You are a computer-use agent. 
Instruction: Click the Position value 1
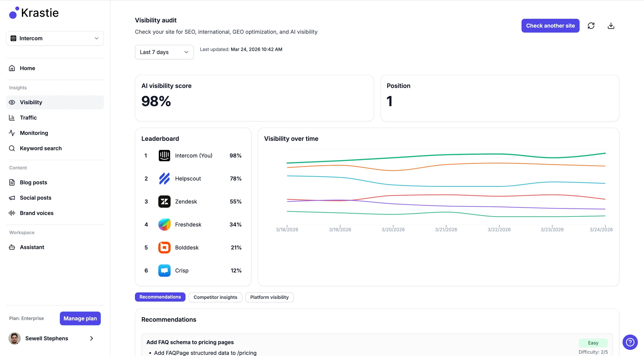pos(389,101)
